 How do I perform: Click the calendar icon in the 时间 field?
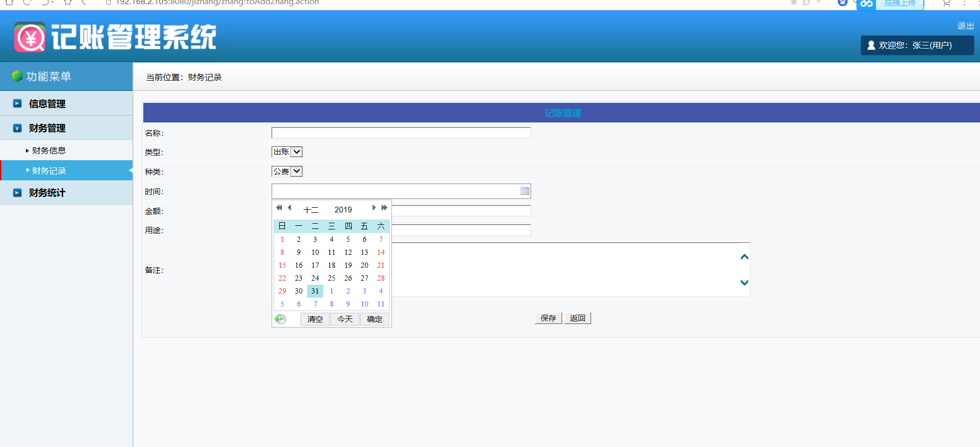(524, 191)
